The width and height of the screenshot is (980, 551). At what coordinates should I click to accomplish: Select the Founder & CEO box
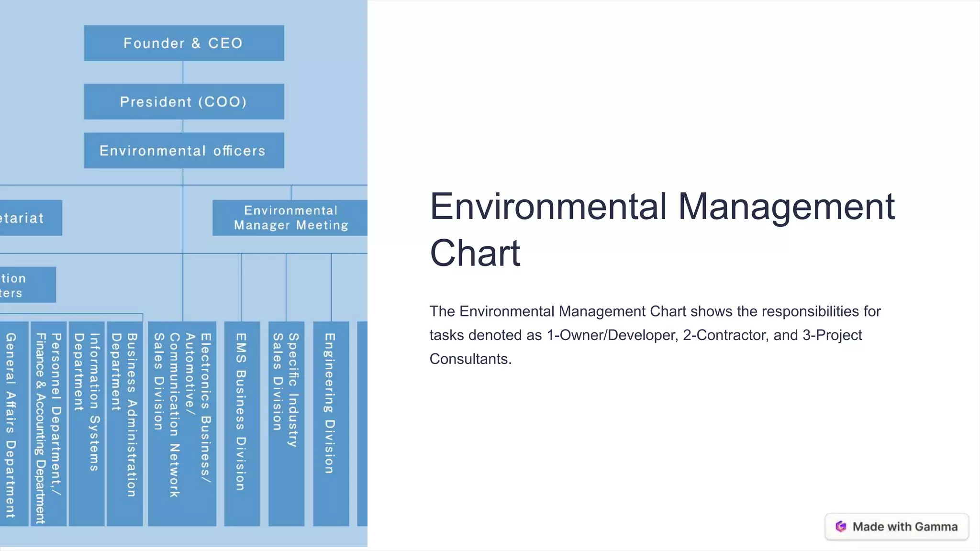coord(184,43)
